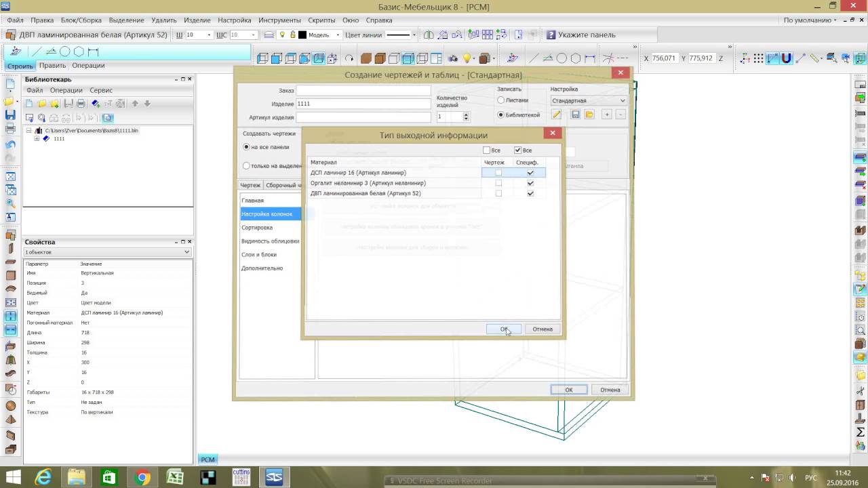Click the plus button under Настройка
The height and width of the screenshot is (488, 868).
pos(607,115)
